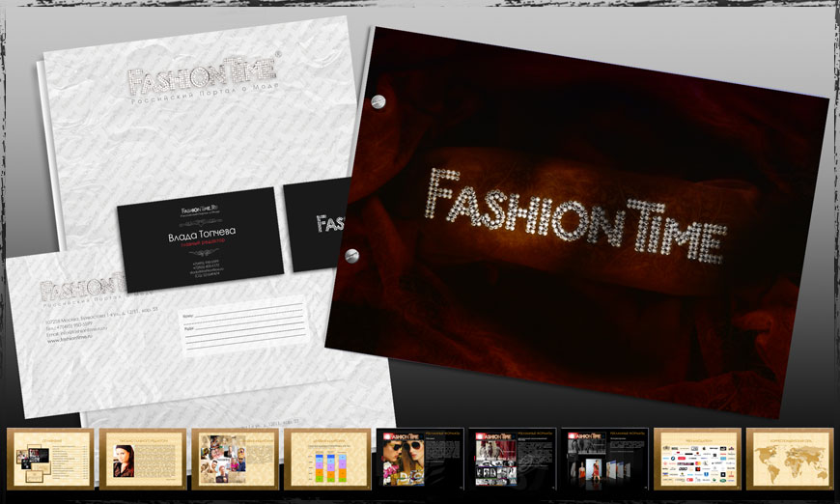Click the contact numbers on the black business card

pos(207,267)
